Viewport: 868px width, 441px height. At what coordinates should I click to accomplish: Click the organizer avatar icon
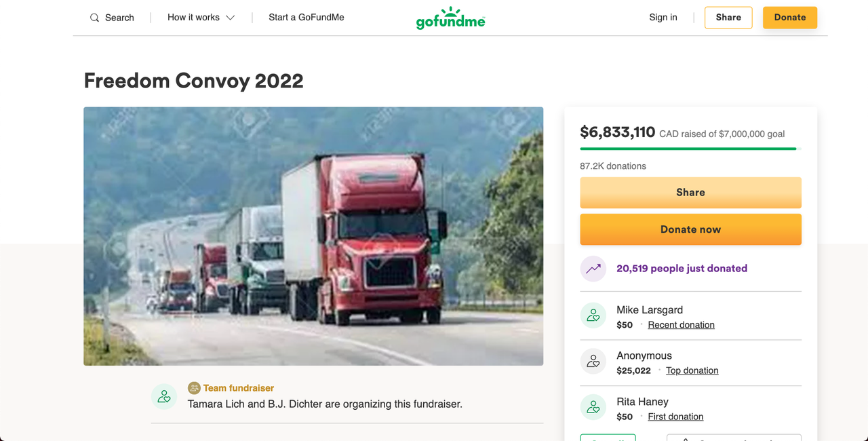click(164, 396)
